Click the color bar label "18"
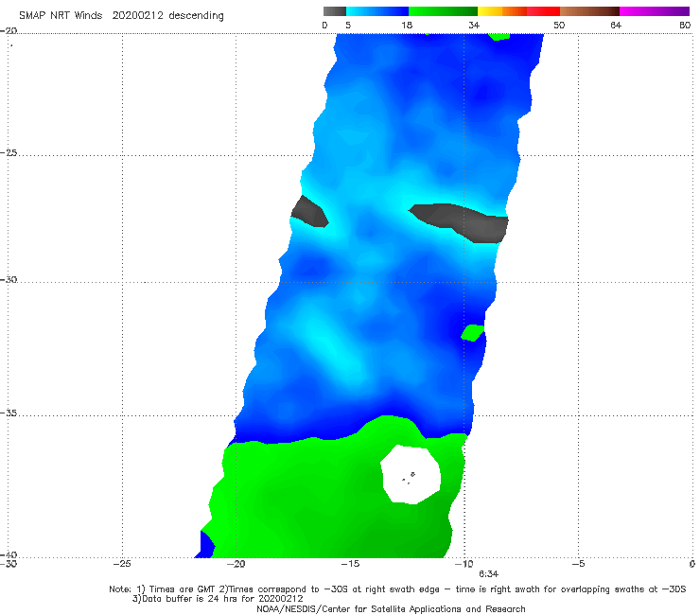 point(407,25)
